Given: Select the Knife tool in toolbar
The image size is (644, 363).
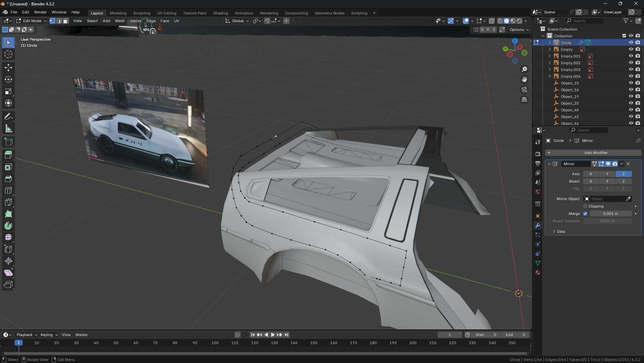Looking at the screenshot, I should pyautogui.click(x=8, y=202).
